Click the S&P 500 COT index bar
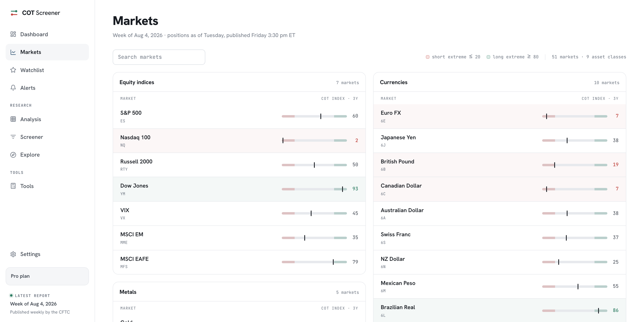This screenshot has width=644, height=322. point(314,116)
